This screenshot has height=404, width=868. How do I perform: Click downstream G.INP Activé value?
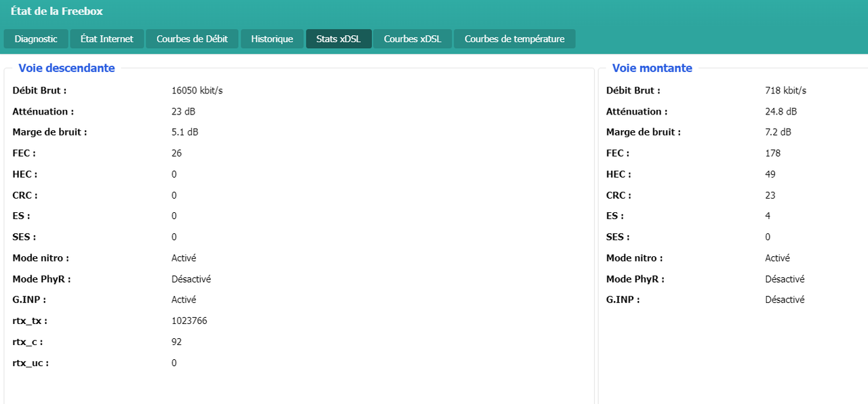(184, 300)
